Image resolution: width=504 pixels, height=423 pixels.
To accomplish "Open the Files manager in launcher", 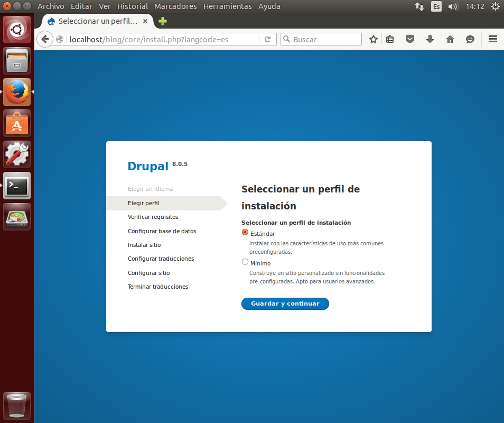I will (17, 61).
